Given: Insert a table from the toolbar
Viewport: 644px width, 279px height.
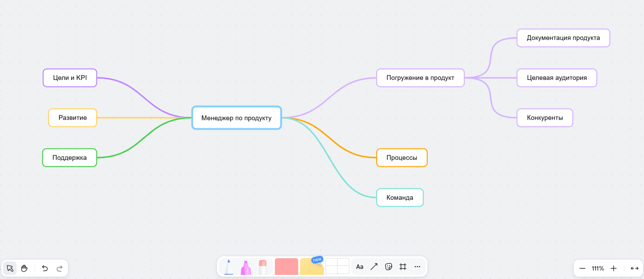Looking at the screenshot, I should [337, 266].
